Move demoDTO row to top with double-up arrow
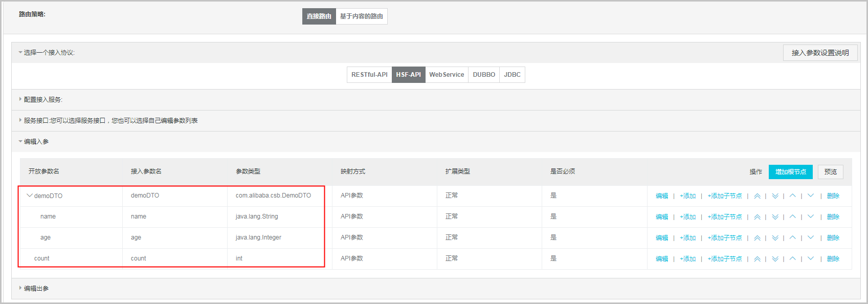Viewport: 868px width, 304px height. click(x=757, y=196)
